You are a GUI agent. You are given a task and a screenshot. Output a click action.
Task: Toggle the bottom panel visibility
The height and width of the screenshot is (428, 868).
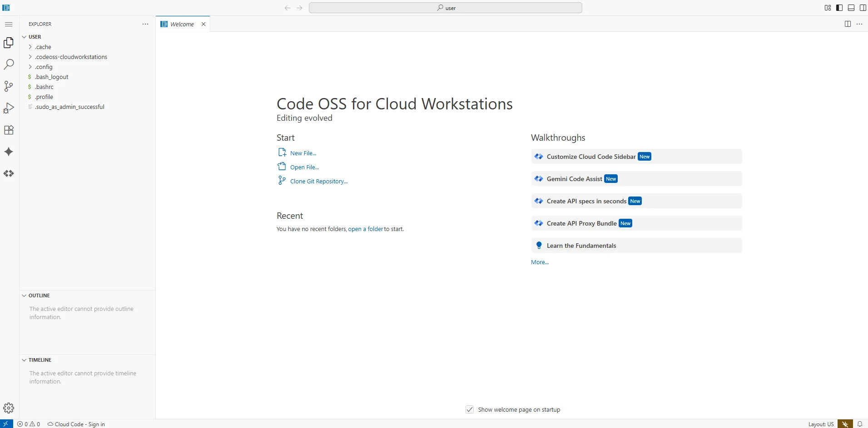pos(851,8)
